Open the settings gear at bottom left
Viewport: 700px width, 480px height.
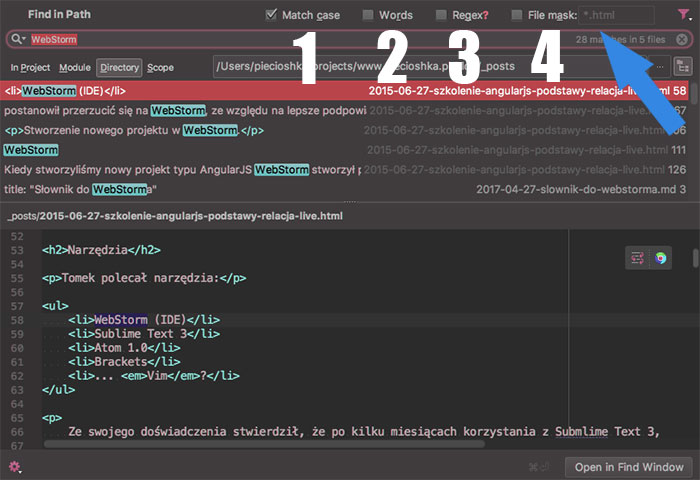click(14, 466)
